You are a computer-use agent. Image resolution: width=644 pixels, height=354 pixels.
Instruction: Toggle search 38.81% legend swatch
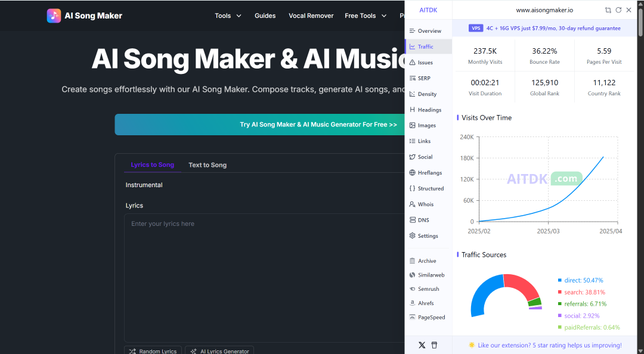pyautogui.click(x=559, y=292)
